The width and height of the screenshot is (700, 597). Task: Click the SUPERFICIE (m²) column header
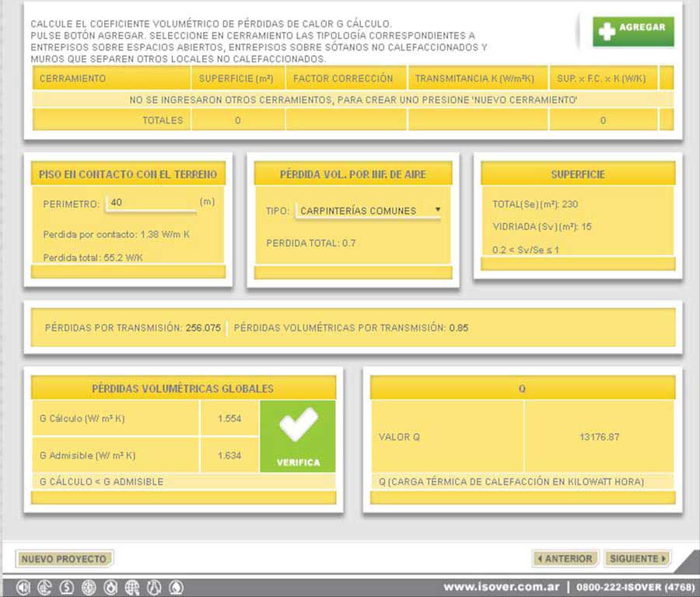coord(236,79)
